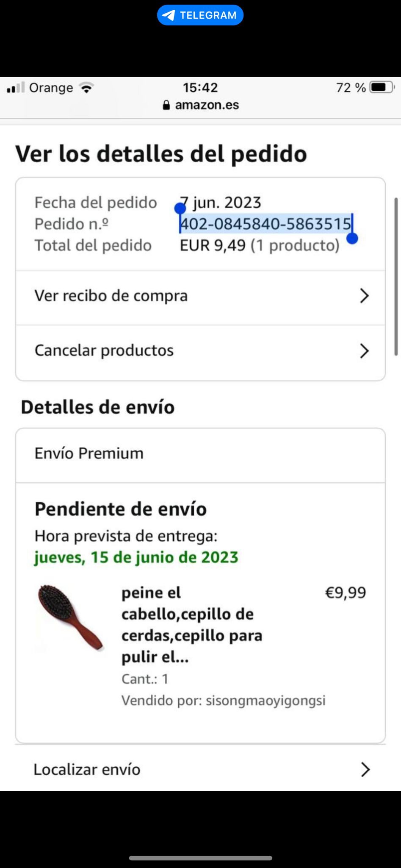Screen dimensions: 401x868
Task: Tap the amazon.es address text
Action: [207, 105]
